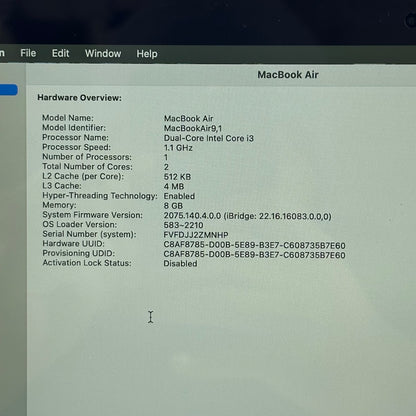Image resolution: width=416 pixels, height=416 pixels.
Task: Open the File menu
Action: (28, 53)
